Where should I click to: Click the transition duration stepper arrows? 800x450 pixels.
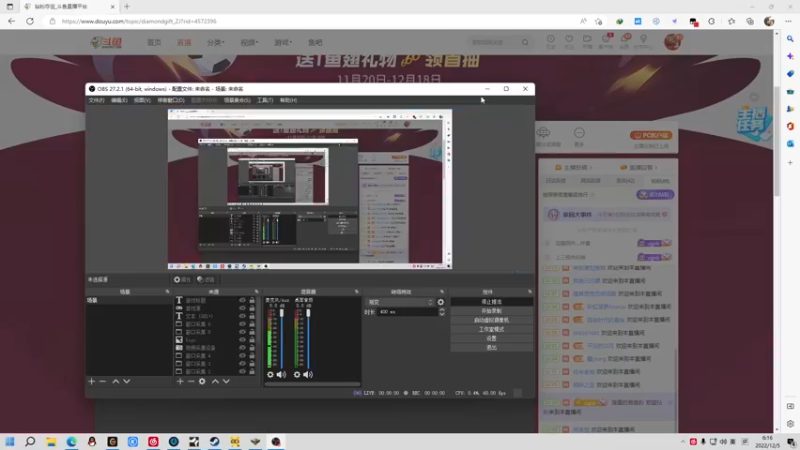coord(442,312)
